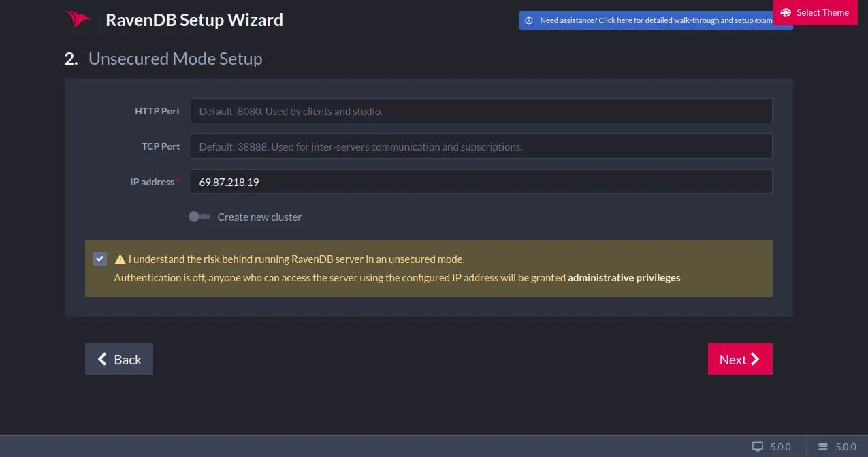Image resolution: width=868 pixels, height=457 pixels.
Task: Open the Select Theme button
Action: (815, 12)
